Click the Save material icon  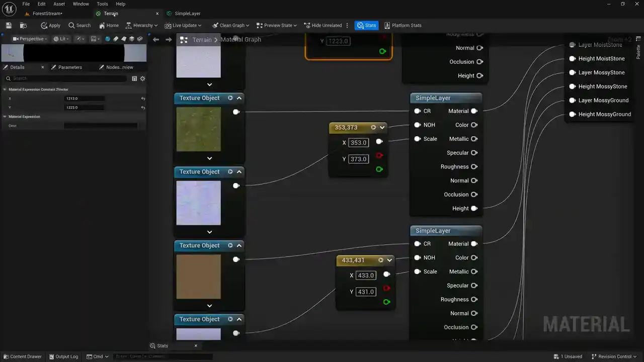(9, 25)
